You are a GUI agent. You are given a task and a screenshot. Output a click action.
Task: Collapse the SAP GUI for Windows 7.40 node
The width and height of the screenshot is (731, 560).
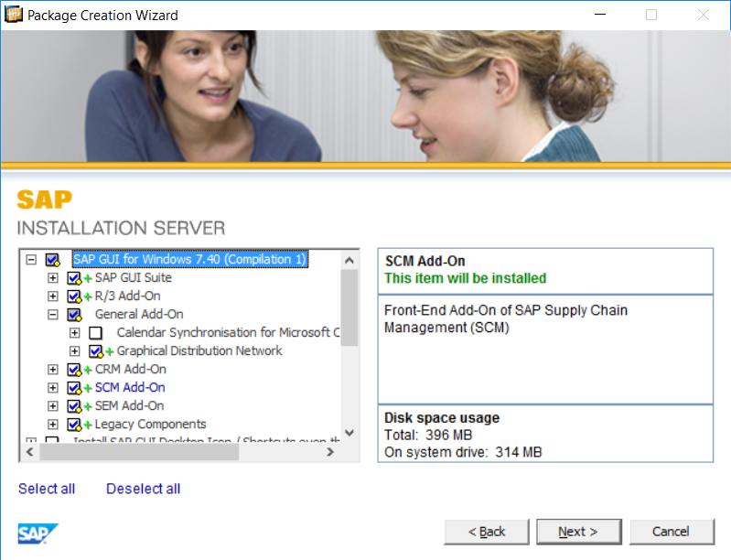point(31,259)
